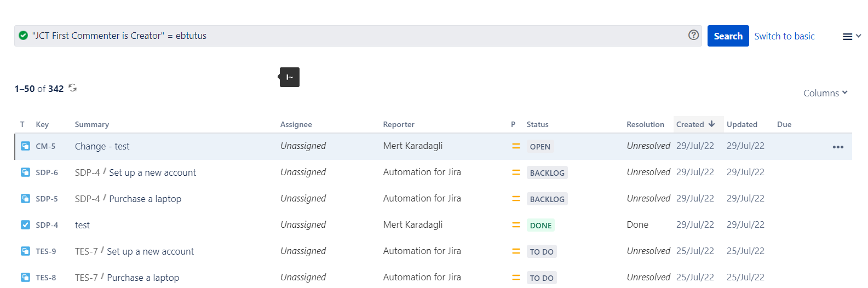This screenshot has width=868, height=288.
Task: Sort by the Summary column header
Action: [92, 124]
